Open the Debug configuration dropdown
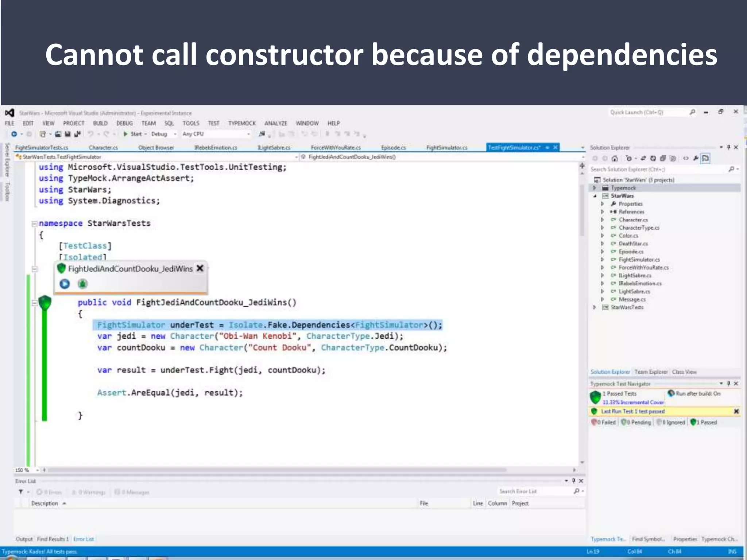Screen dimensions: 747x560 point(164,134)
